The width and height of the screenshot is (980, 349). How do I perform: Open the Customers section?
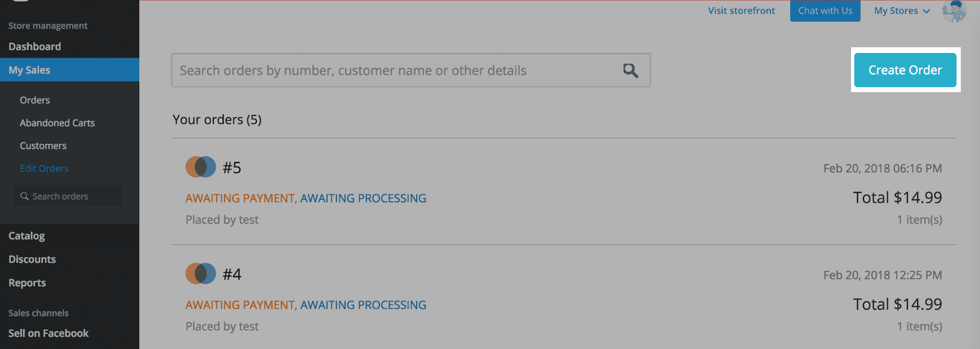43,146
